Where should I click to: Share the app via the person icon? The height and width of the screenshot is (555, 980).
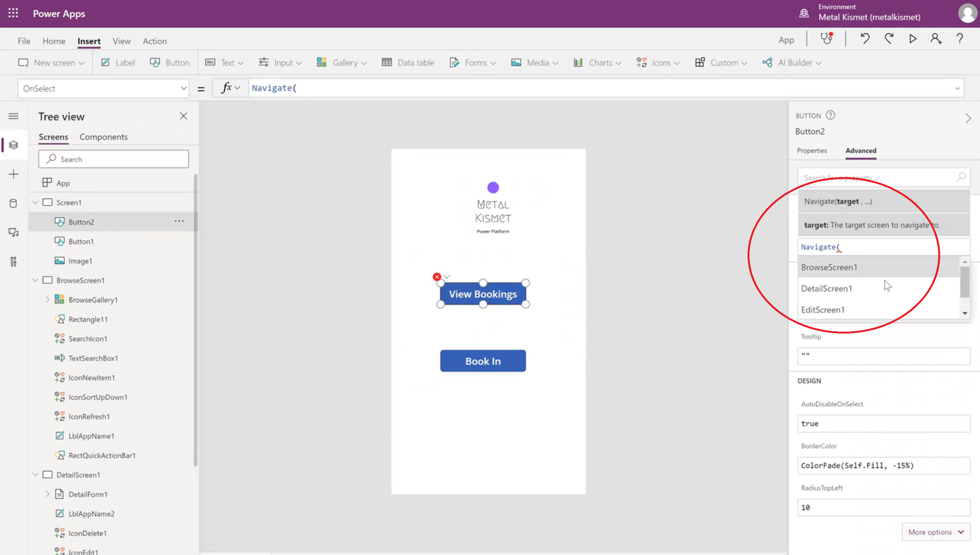click(936, 38)
